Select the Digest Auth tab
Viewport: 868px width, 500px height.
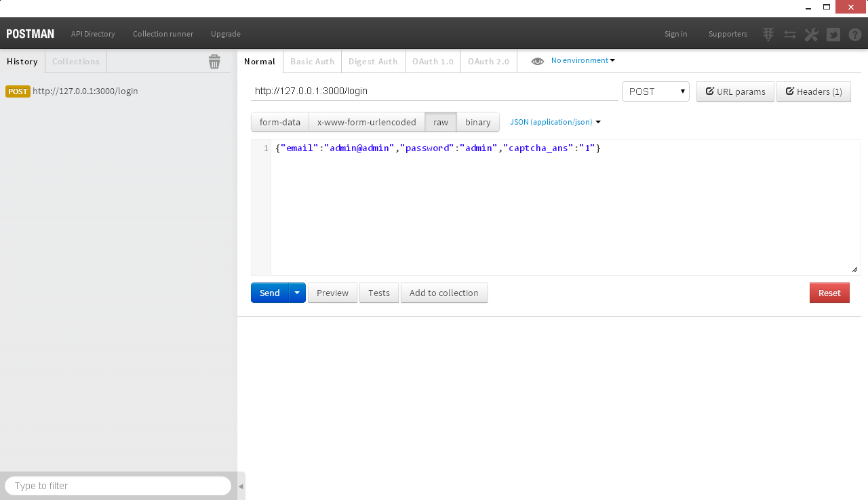[373, 62]
